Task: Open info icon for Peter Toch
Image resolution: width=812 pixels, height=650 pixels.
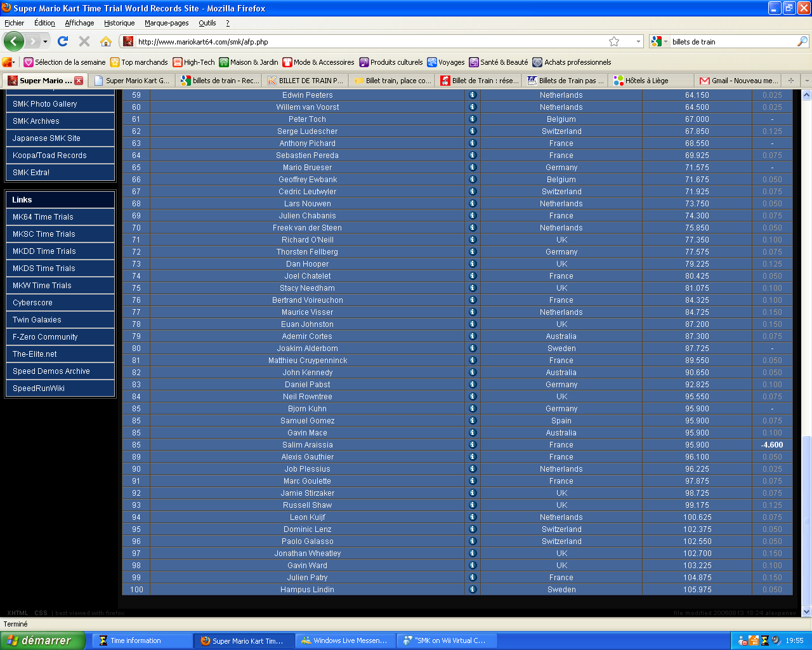Action: 473,119
